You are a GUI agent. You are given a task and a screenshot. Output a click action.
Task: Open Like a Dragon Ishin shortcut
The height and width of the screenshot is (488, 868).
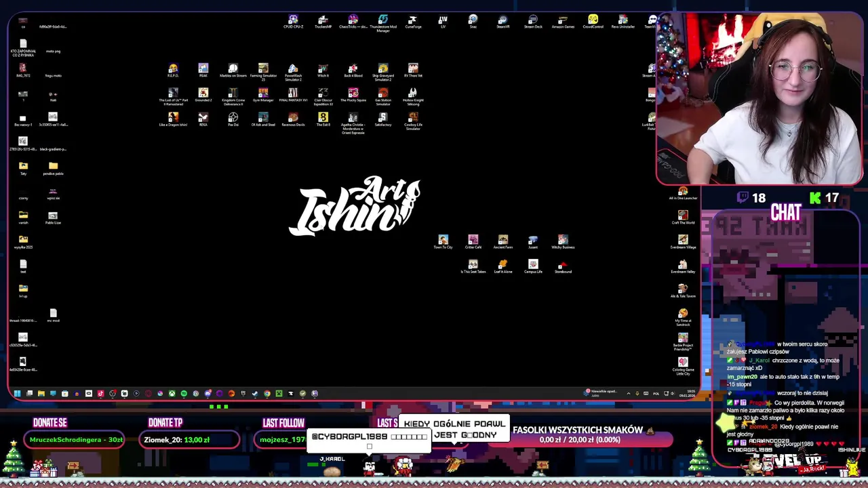click(x=173, y=119)
